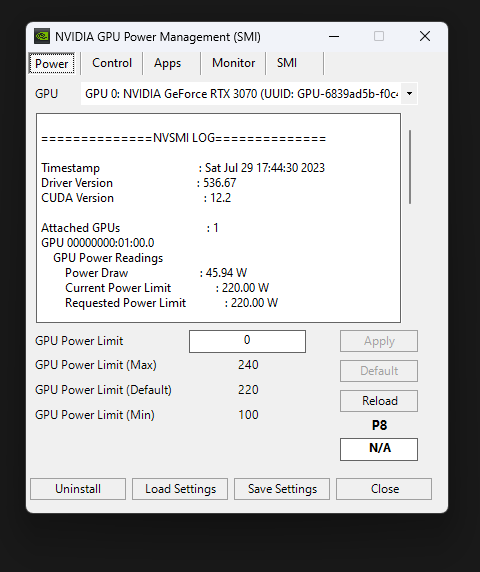Click the Uninstall button

click(78, 489)
